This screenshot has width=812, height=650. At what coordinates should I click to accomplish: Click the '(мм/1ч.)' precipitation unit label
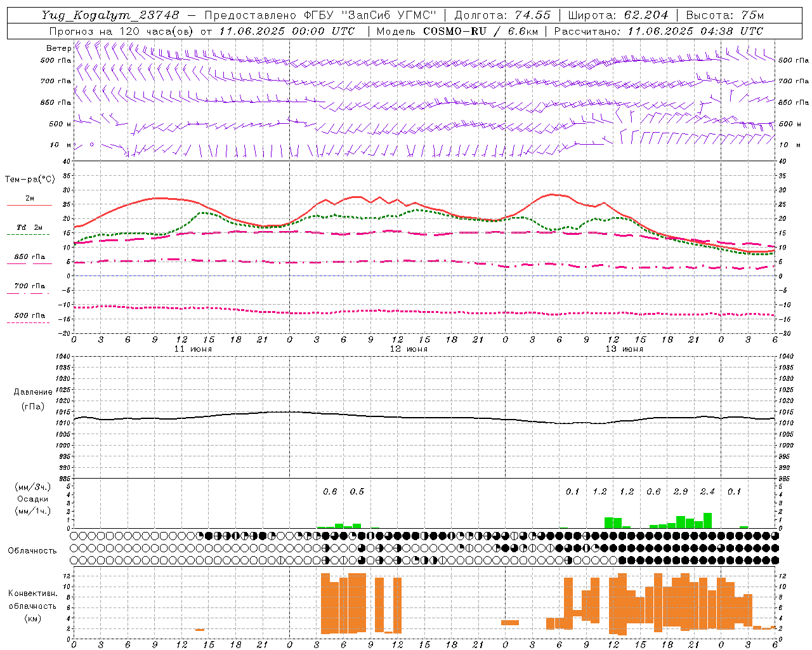32,511
